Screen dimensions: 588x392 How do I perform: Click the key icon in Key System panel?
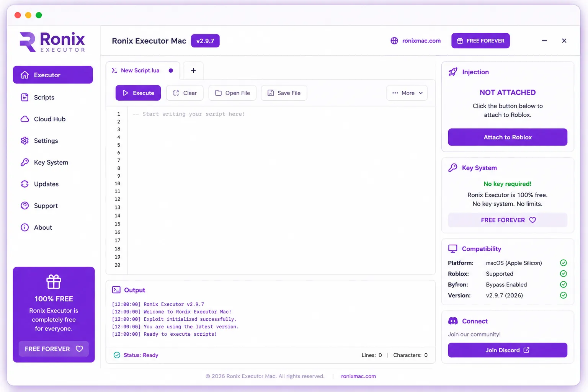point(453,168)
